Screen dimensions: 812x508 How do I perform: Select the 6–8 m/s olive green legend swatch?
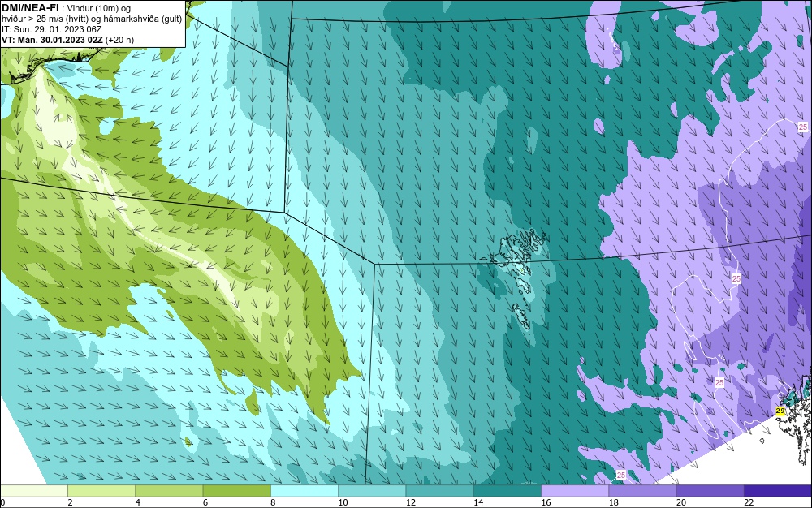tap(236, 490)
